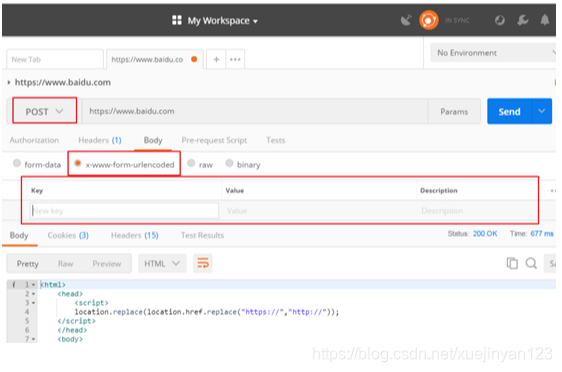Click the Description column header
This screenshot has width=562, height=372.
tap(439, 190)
